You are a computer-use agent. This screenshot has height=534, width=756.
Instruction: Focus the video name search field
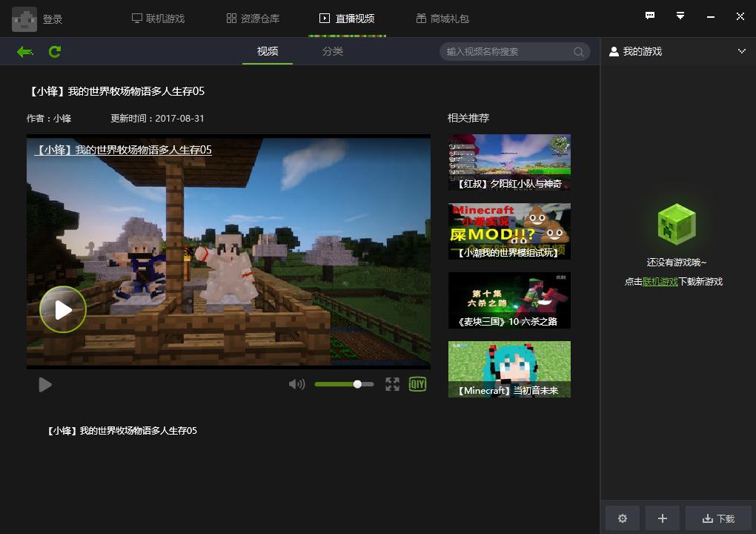514,52
